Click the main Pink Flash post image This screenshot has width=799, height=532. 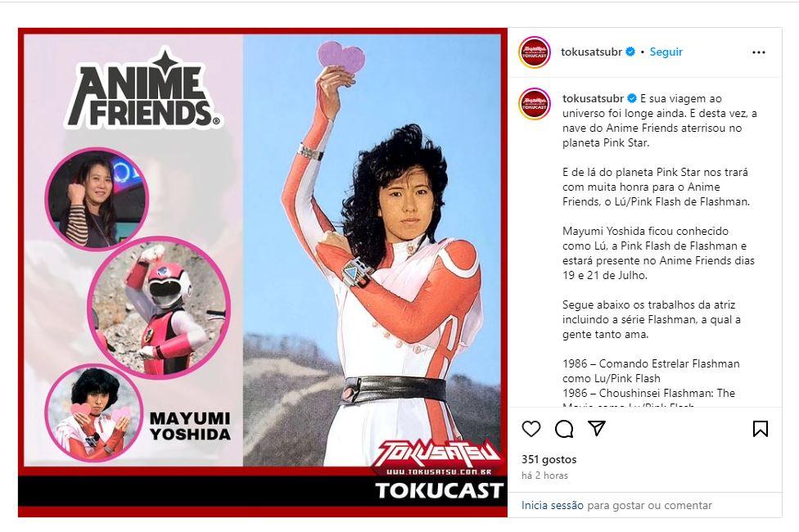click(263, 272)
